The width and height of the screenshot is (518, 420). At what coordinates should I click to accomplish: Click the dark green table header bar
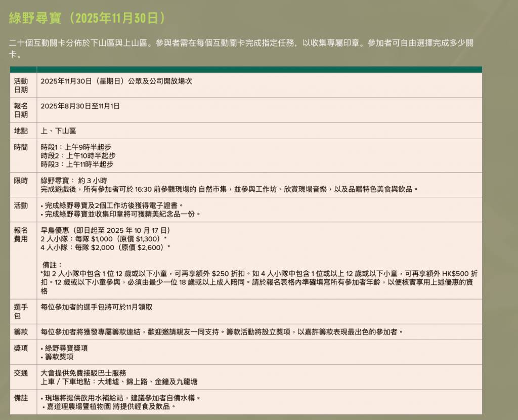click(x=246, y=70)
